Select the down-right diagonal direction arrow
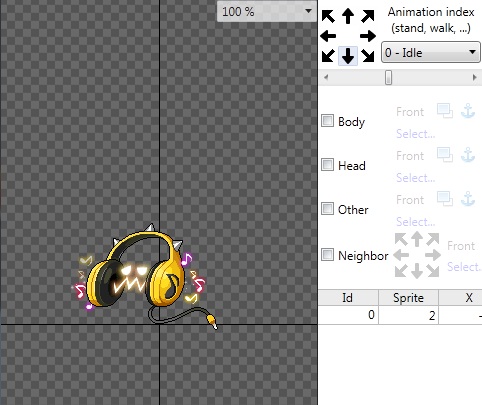The image size is (482, 405). [368, 56]
